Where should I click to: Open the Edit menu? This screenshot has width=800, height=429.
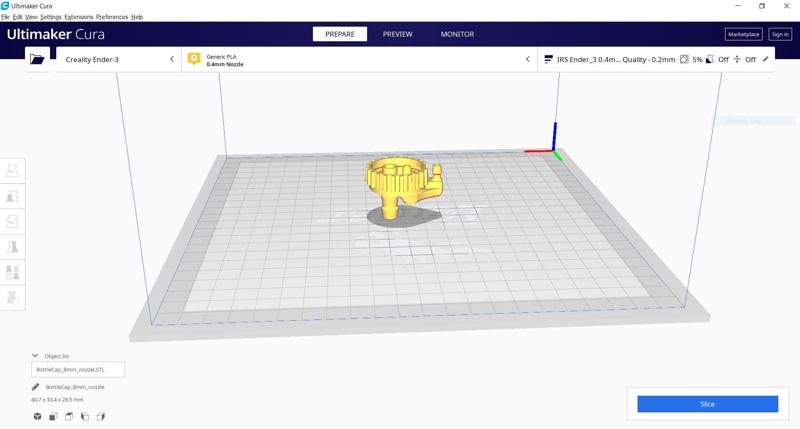[17, 17]
